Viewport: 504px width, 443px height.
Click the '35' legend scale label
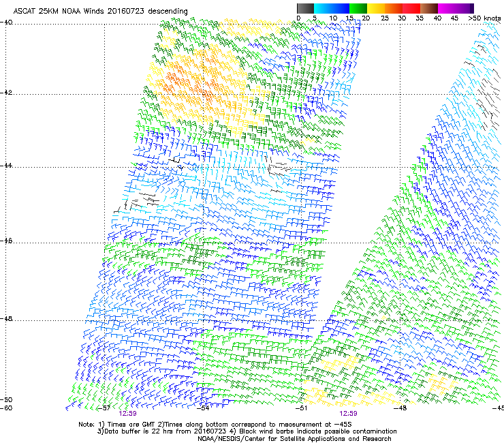tap(420, 18)
